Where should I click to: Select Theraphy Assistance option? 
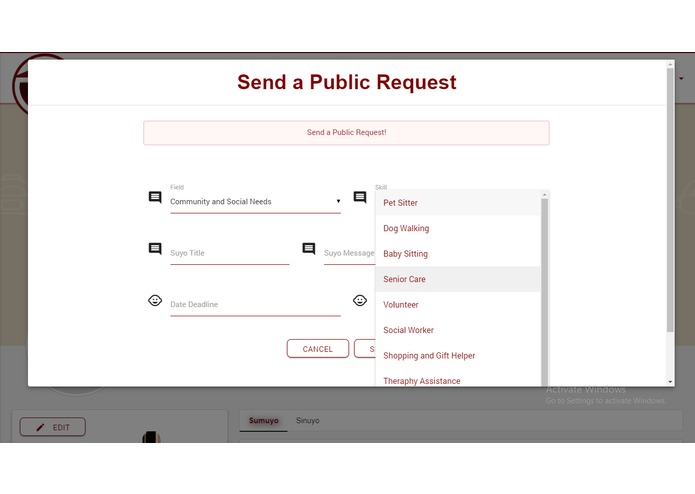click(x=458, y=379)
